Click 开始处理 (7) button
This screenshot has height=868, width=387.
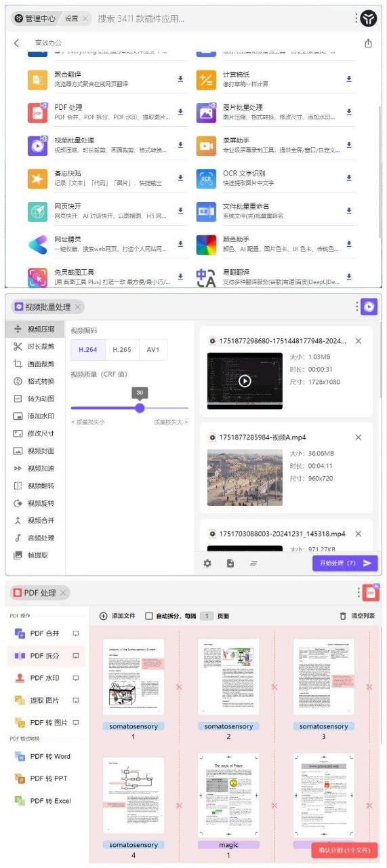click(345, 563)
